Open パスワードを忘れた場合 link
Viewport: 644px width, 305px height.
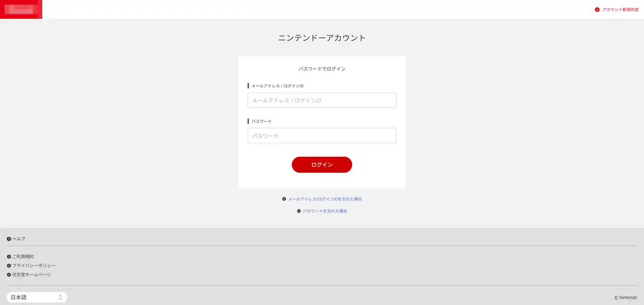[x=325, y=211]
